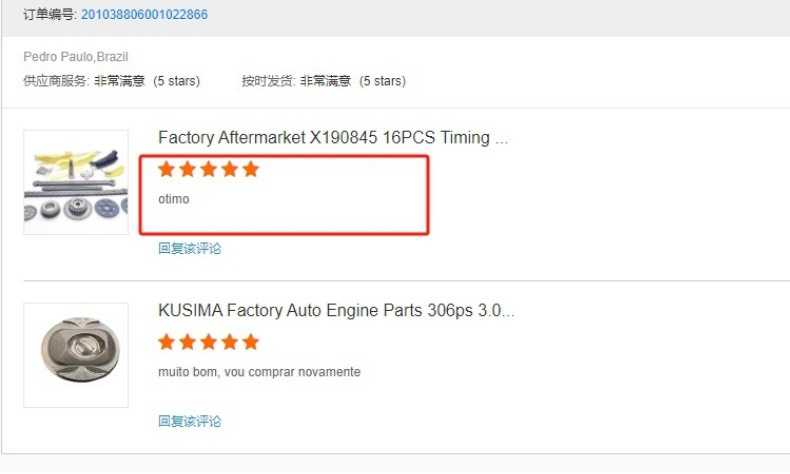Screen dimensions: 790x474
Task: Click third star of timing kit rating
Action: [209, 169]
